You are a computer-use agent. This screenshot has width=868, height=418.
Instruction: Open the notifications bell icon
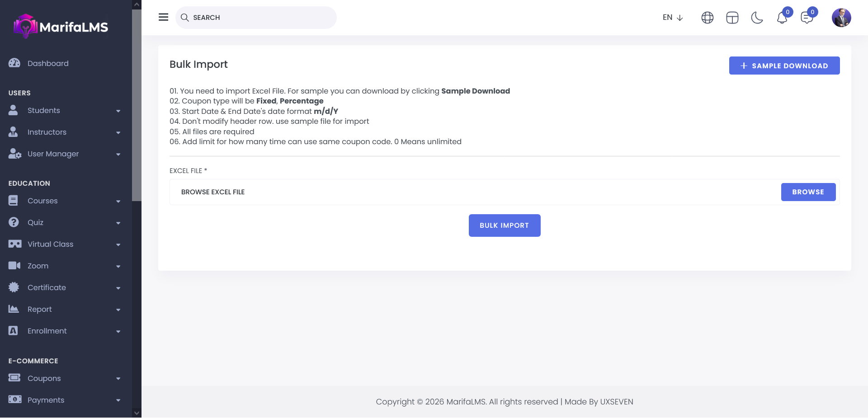[x=782, y=18]
